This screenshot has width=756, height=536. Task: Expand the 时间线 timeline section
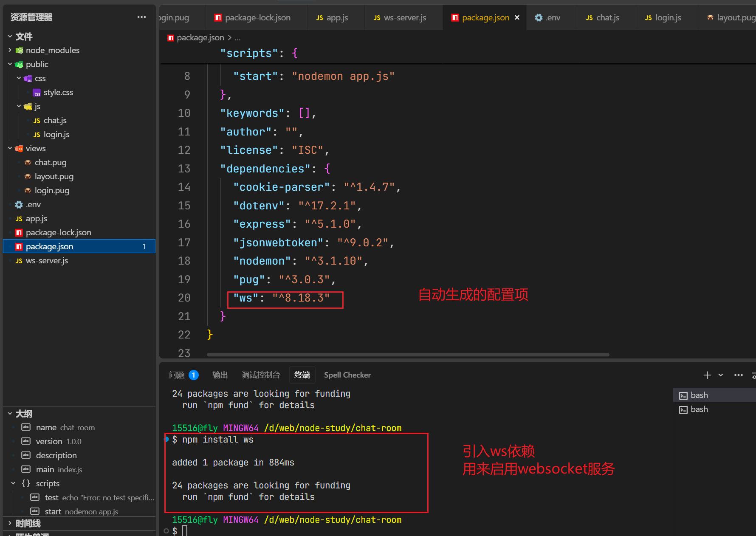10,523
